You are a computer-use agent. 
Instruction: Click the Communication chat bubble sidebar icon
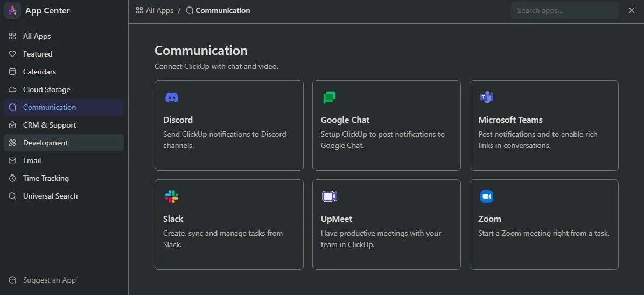pyautogui.click(x=12, y=107)
